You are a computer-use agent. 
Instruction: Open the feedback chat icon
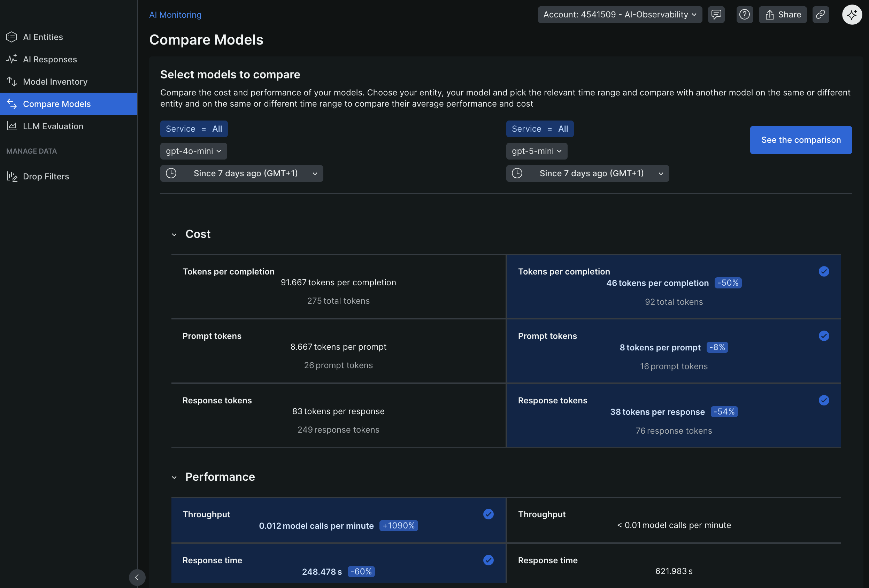coord(716,15)
